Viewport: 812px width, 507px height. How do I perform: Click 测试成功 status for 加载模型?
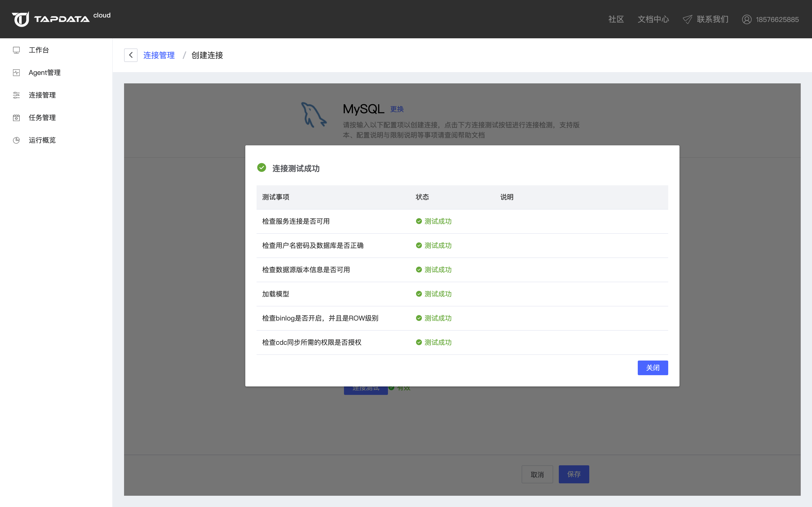(x=438, y=294)
